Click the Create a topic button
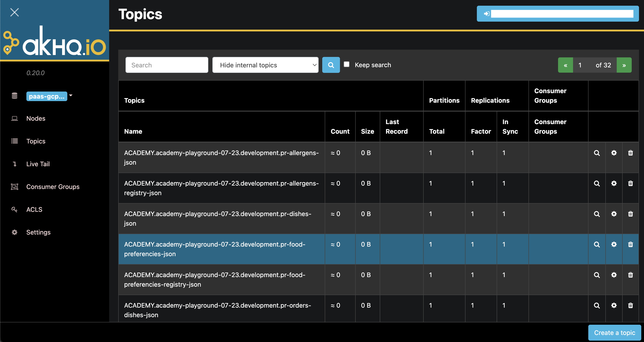The width and height of the screenshot is (644, 342). point(614,332)
